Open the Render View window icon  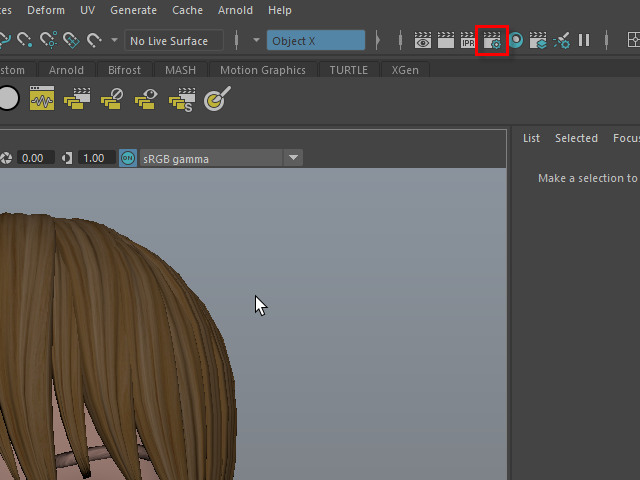pos(422,41)
